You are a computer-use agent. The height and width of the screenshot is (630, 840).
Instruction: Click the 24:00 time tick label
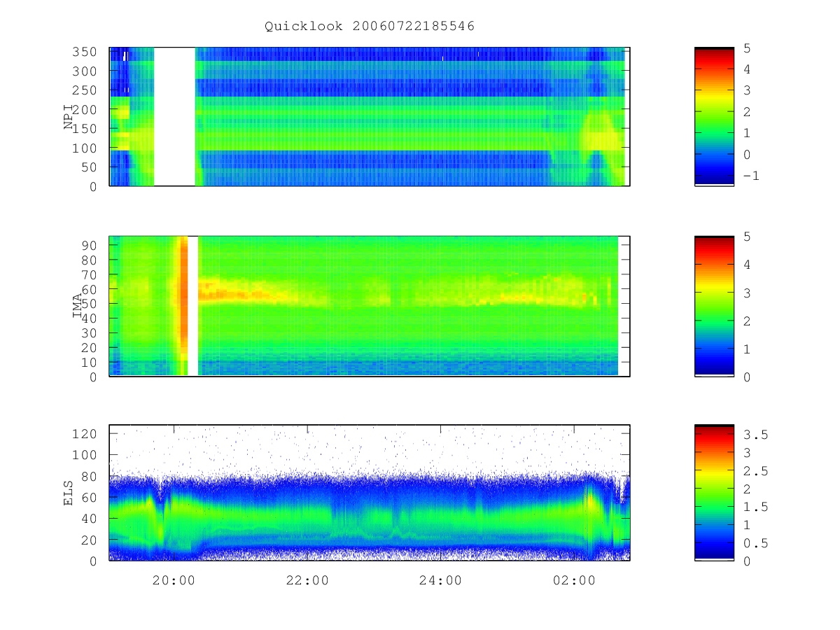coord(440,580)
